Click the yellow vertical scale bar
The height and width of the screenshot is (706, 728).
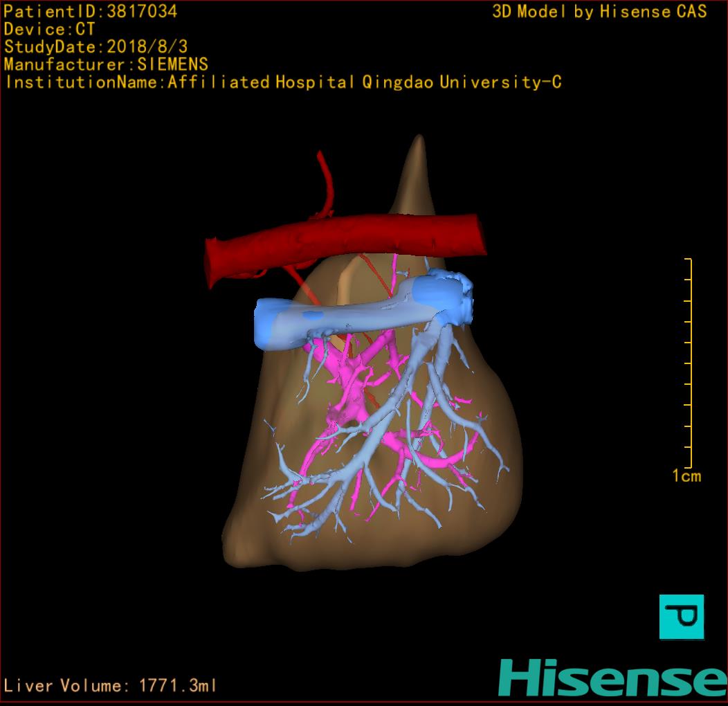pos(689,363)
